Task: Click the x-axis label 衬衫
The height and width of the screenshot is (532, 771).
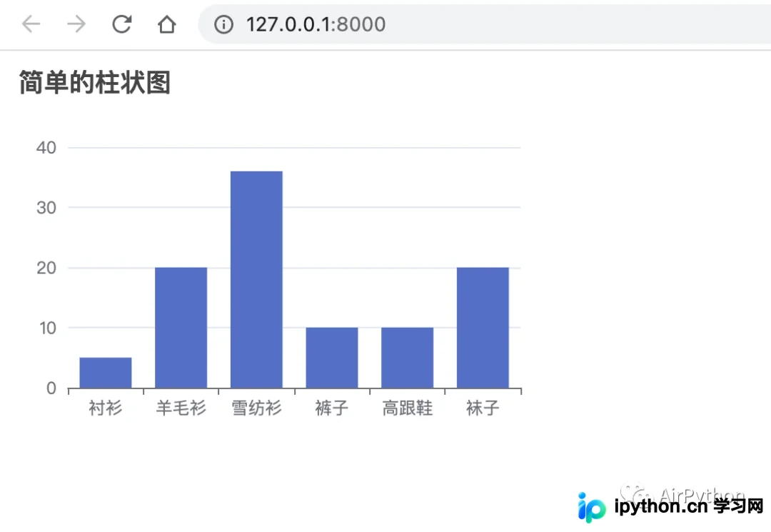Action: point(105,408)
